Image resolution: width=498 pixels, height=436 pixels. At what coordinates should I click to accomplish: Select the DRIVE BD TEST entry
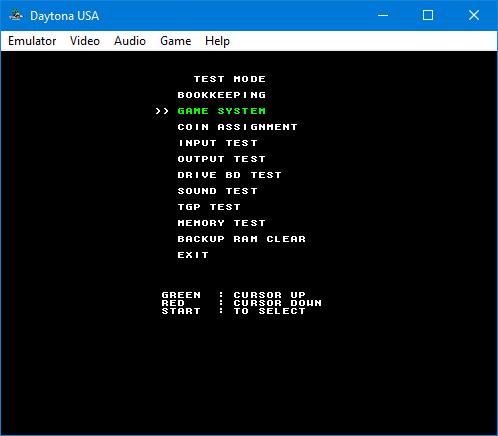tap(230, 175)
